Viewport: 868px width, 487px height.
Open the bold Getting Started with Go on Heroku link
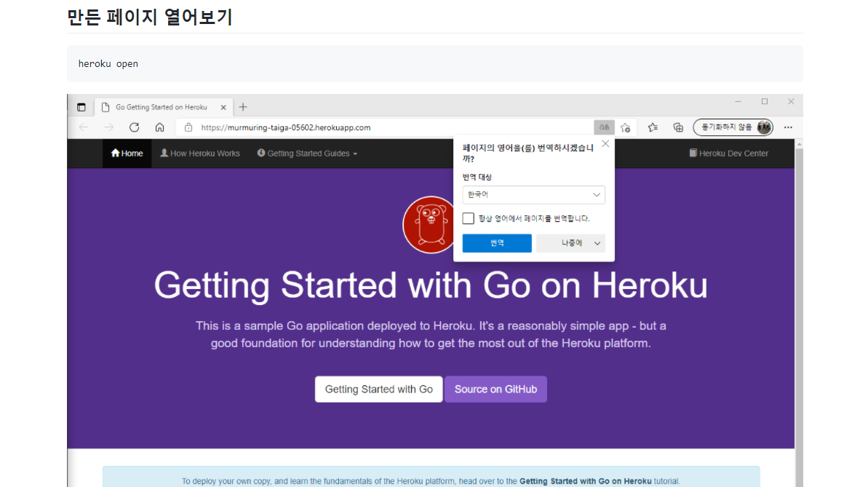(x=585, y=481)
